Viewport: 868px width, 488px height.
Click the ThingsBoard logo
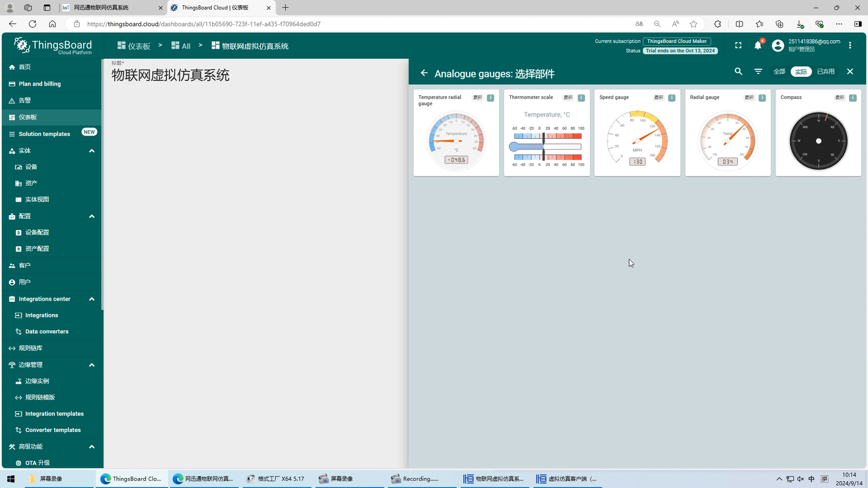53,46
